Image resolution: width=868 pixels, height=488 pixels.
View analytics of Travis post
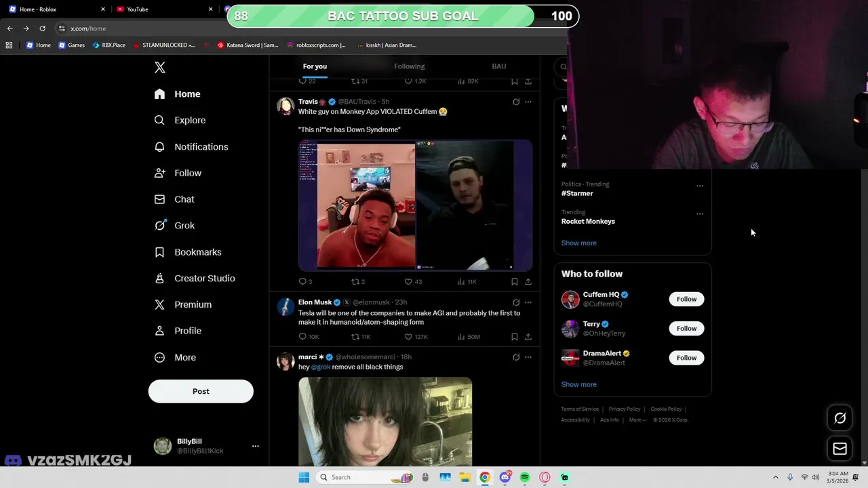pyautogui.click(x=467, y=281)
